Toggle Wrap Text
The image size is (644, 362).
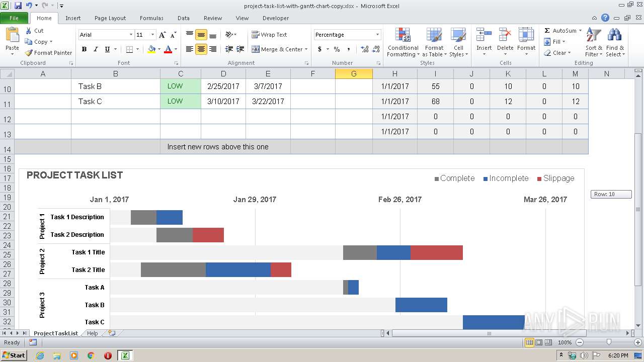[x=269, y=35]
